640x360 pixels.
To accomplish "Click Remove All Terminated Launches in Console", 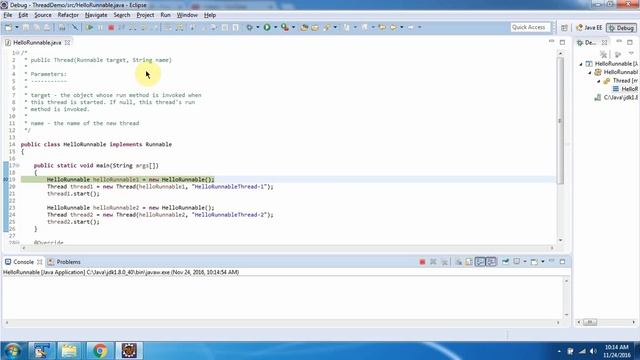I will click(x=444, y=262).
